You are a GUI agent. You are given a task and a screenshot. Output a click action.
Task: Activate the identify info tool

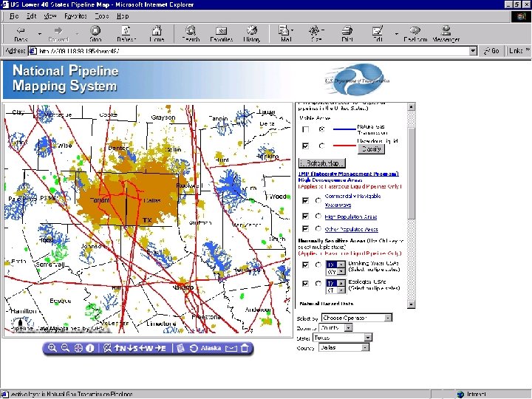89,348
